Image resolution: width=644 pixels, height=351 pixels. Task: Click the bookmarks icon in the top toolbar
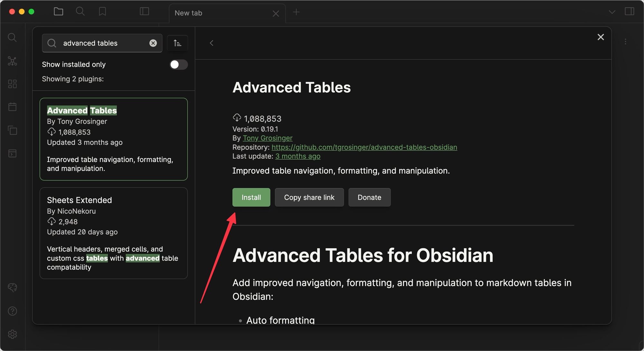pyautogui.click(x=102, y=11)
